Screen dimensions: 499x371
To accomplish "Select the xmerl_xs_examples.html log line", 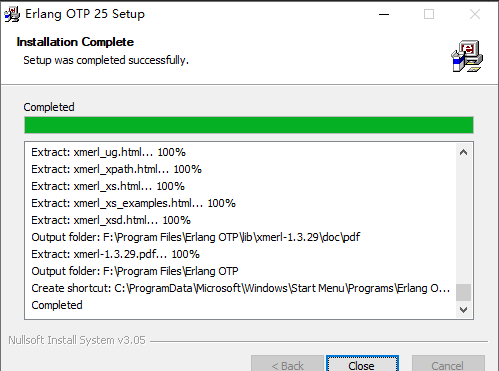I will tap(133, 203).
